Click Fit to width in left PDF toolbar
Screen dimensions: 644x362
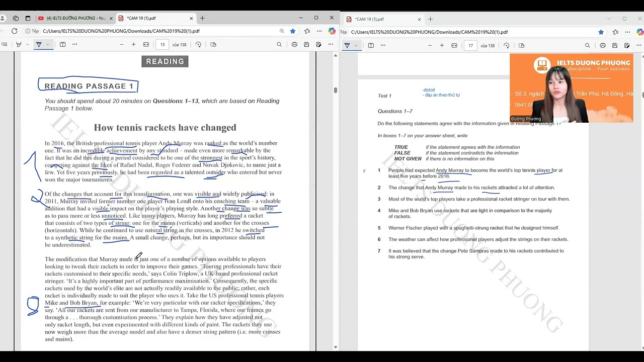(x=146, y=44)
